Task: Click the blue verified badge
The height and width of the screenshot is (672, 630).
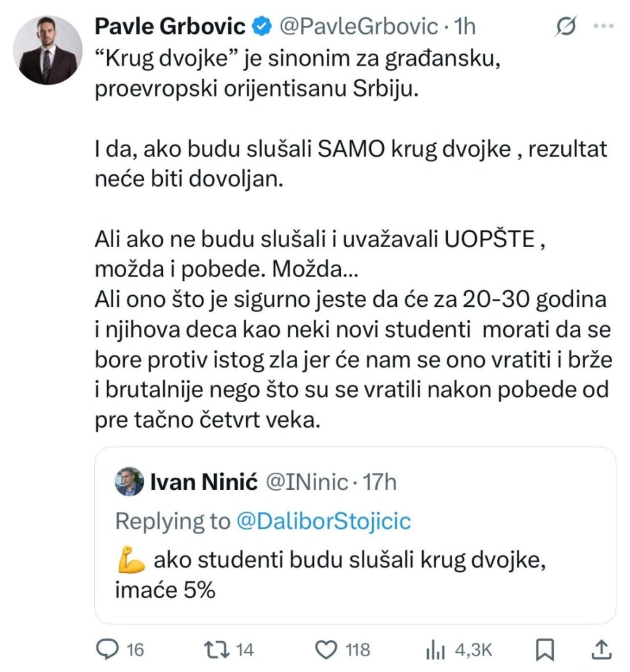Action: pos(263,26)
